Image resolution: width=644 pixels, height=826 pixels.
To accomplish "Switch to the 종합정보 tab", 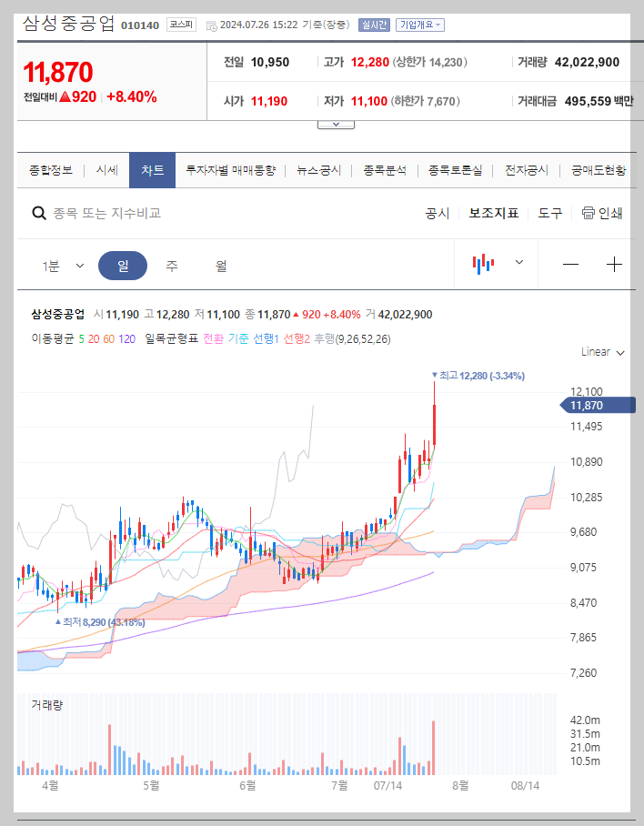I will pos(51,170).
